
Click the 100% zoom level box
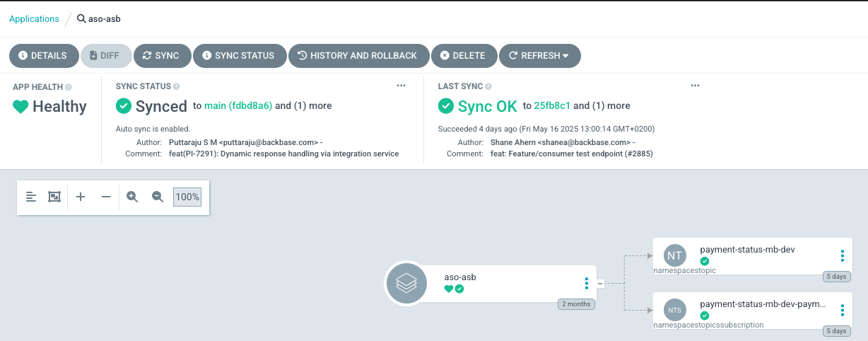pos(187,197)
